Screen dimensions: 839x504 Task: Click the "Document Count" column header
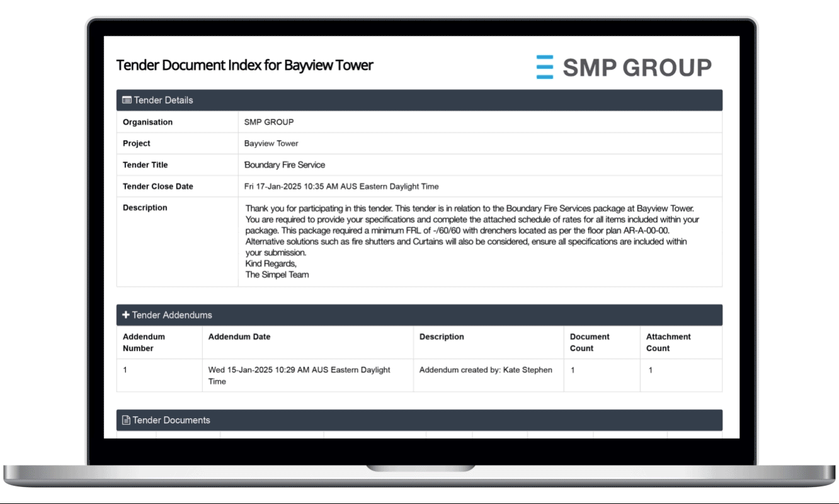point(590,343)
